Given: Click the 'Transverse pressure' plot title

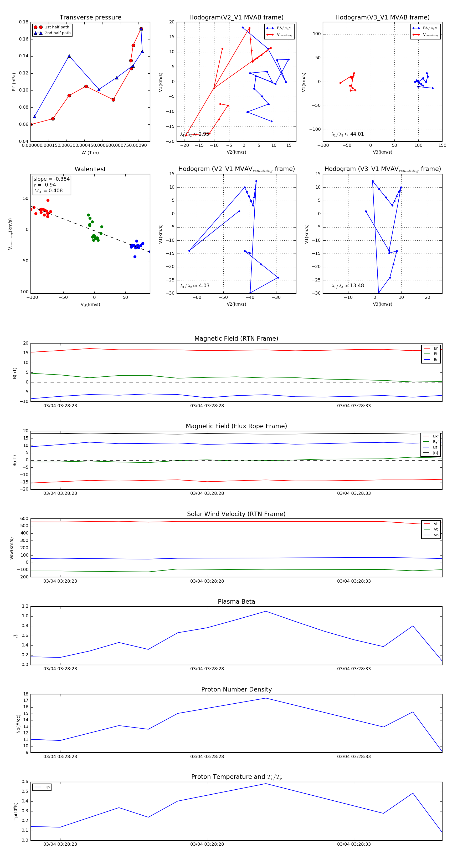Looking at the screenshot, I should (90, 18).
